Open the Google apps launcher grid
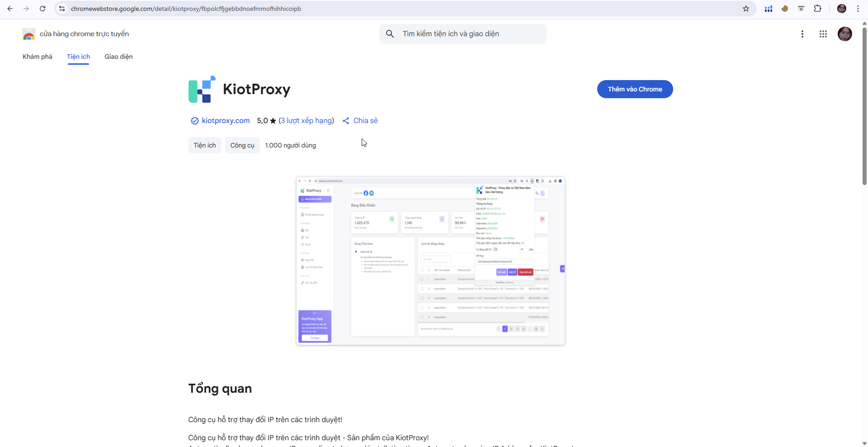 click(823, 33)
